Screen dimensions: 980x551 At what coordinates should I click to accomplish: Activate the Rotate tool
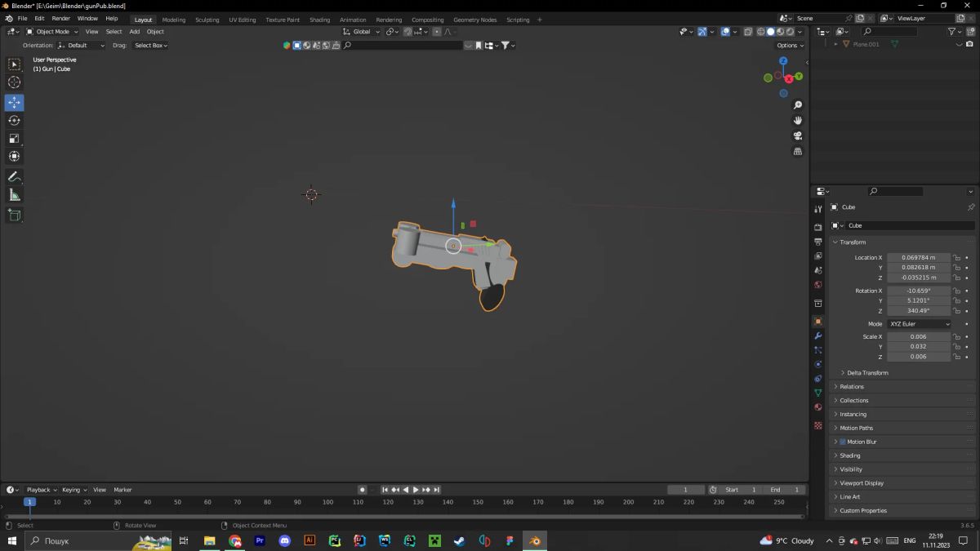[x=15, y=120]
